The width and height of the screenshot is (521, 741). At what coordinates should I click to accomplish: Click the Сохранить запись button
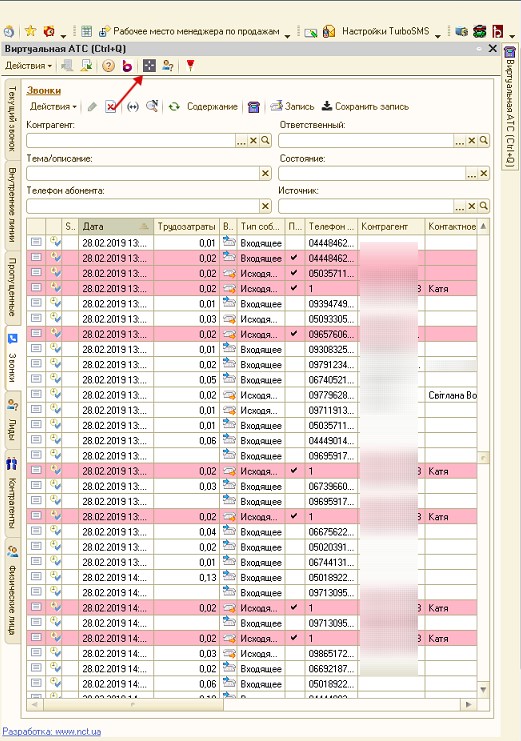click(365, 107)
